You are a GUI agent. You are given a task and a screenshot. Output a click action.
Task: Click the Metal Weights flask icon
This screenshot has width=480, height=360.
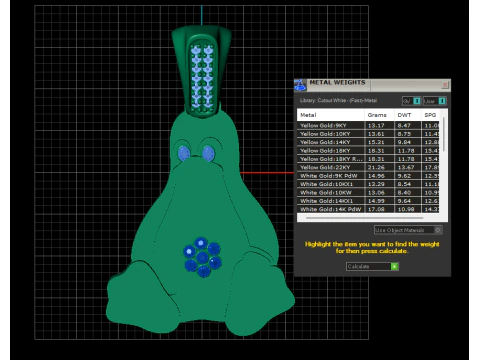(300, 85)
